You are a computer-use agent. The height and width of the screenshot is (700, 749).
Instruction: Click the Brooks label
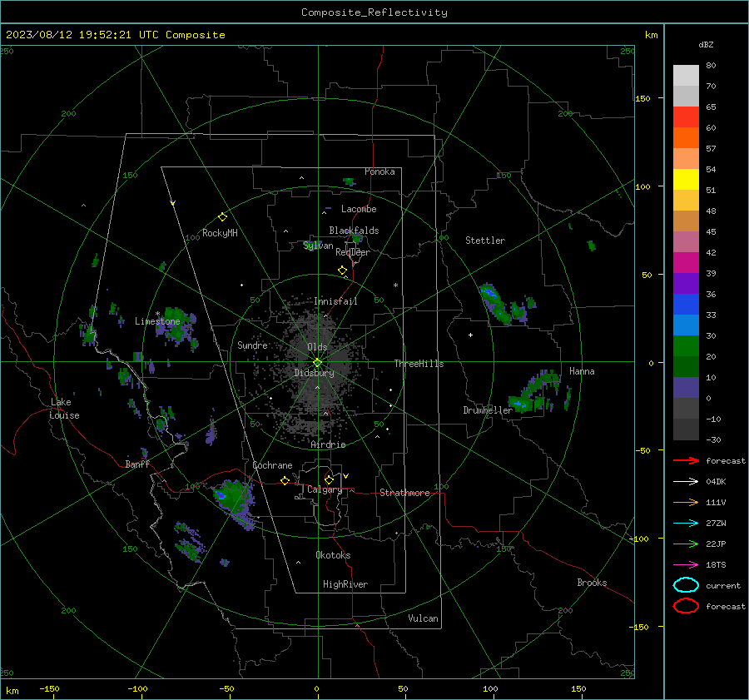pos(592,583)
